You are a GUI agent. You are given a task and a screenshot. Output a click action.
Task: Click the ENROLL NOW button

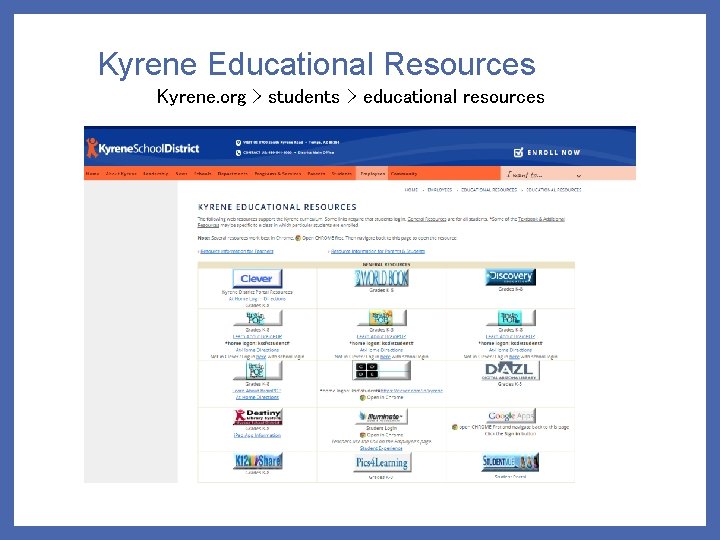(547, 152)
